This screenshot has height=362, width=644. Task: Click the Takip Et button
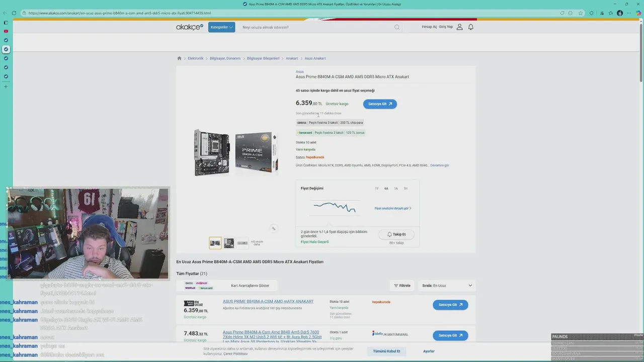click(396, 234)
